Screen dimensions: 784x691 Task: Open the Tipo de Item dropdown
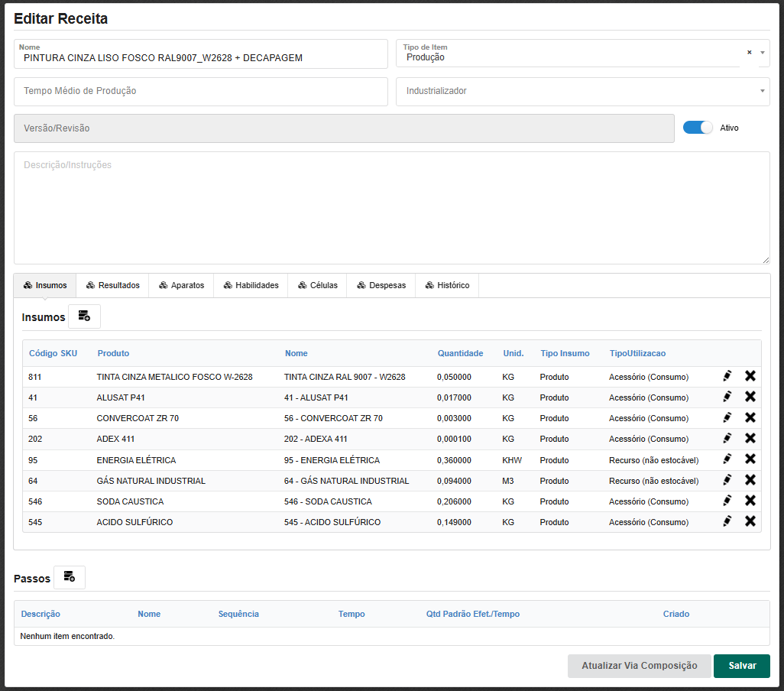(762, 53)
